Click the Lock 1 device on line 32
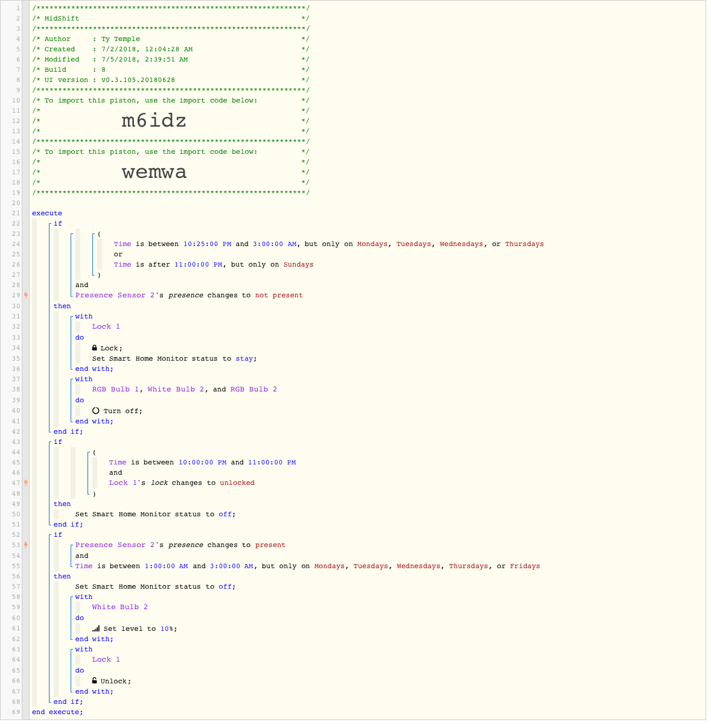The image size is (711, 728). [x=106, y=327]
